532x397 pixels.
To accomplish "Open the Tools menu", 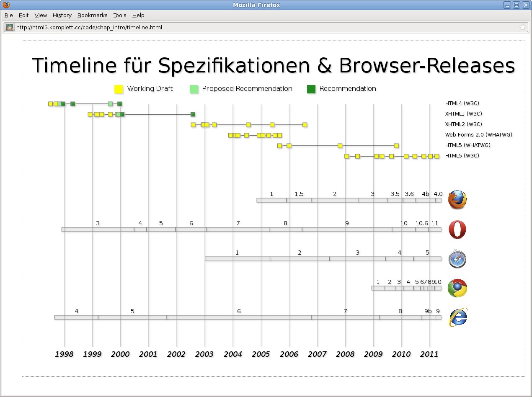I will click(x=119, y=15).
